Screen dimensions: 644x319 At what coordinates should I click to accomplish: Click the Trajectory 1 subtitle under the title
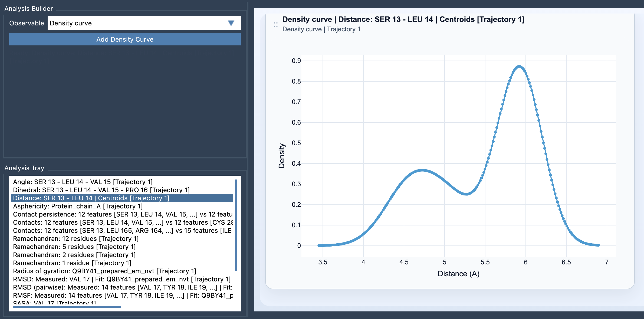[321, 29]
